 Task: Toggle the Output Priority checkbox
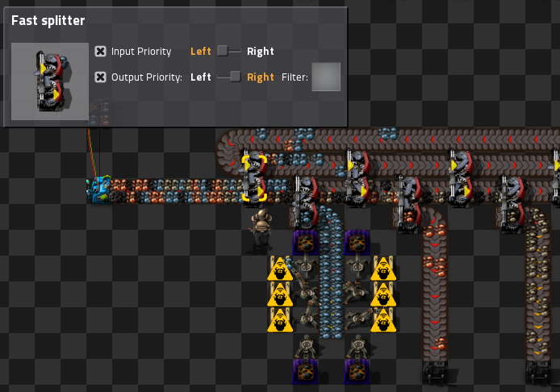[x=100, y=77]
